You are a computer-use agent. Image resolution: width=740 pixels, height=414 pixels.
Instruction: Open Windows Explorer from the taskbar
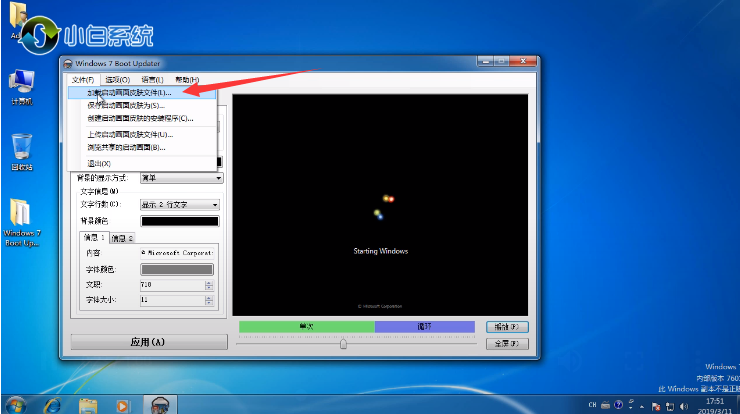tap(89, 404)
